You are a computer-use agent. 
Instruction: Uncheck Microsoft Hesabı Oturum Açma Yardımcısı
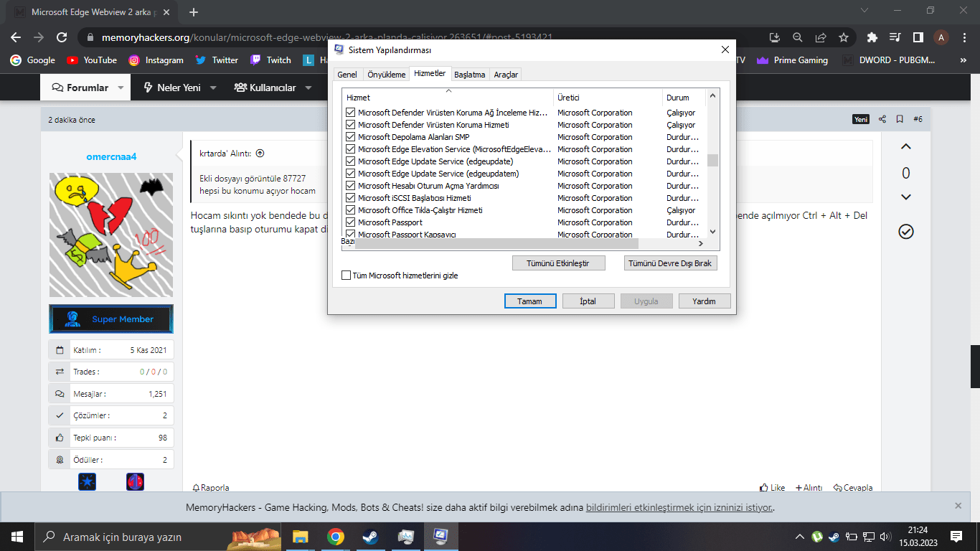pyautogui.click(x=351, y=186)
